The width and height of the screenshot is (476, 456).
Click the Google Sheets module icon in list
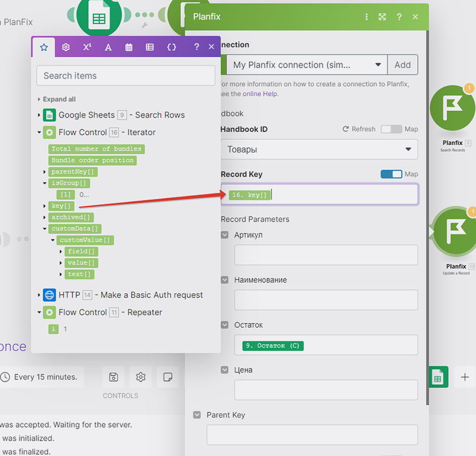(x=49, y=115)
